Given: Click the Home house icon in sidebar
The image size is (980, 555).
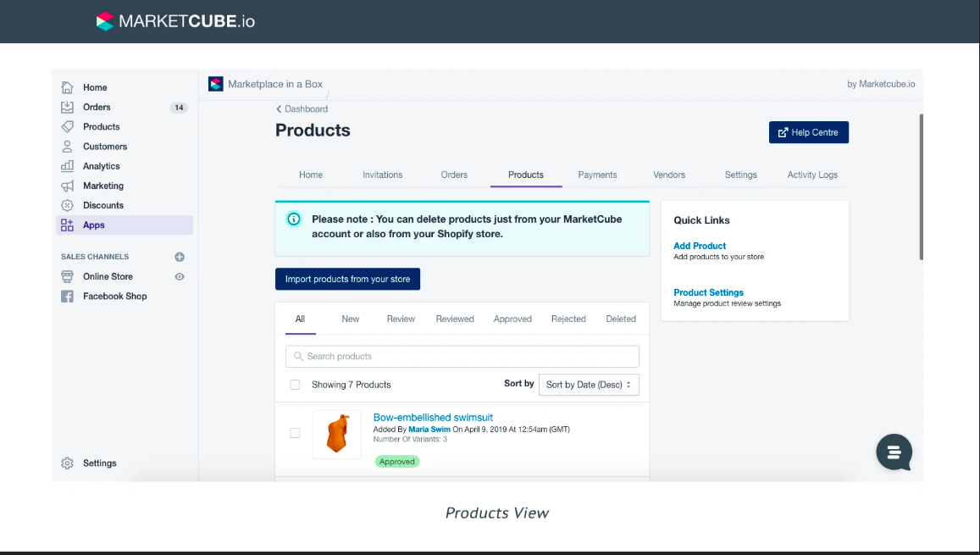Looking at the screenshot, I should click(67, 87).
